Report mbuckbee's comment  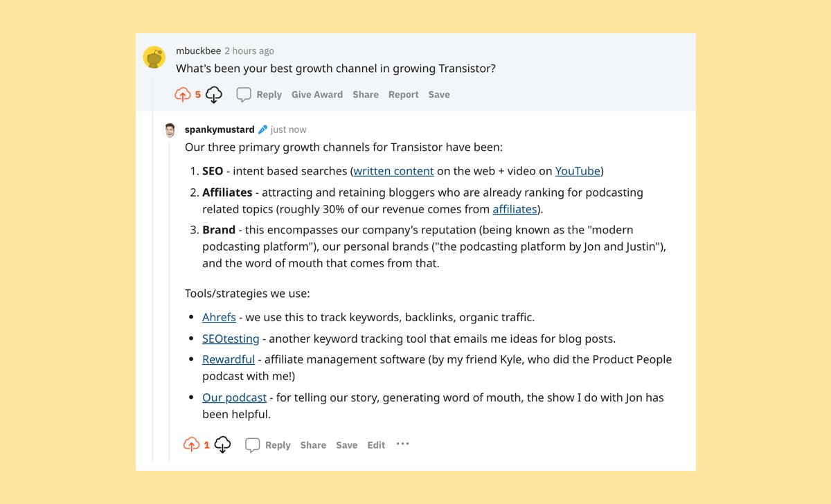[404, 95]
